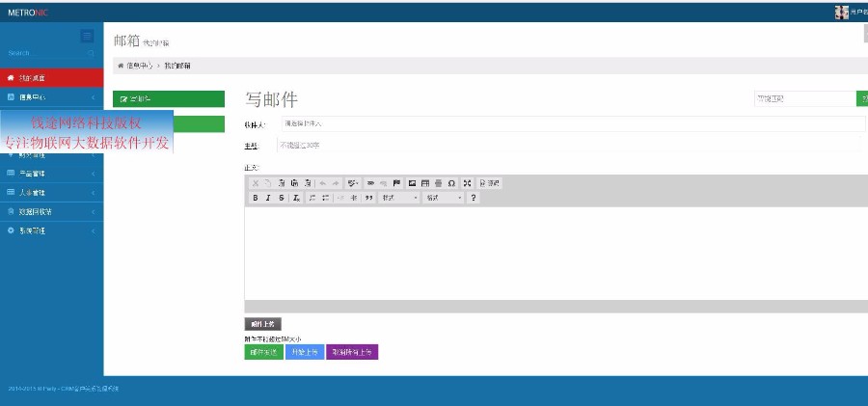
Task: Click Paste as plain text icon
Action: tap(294, 183)
